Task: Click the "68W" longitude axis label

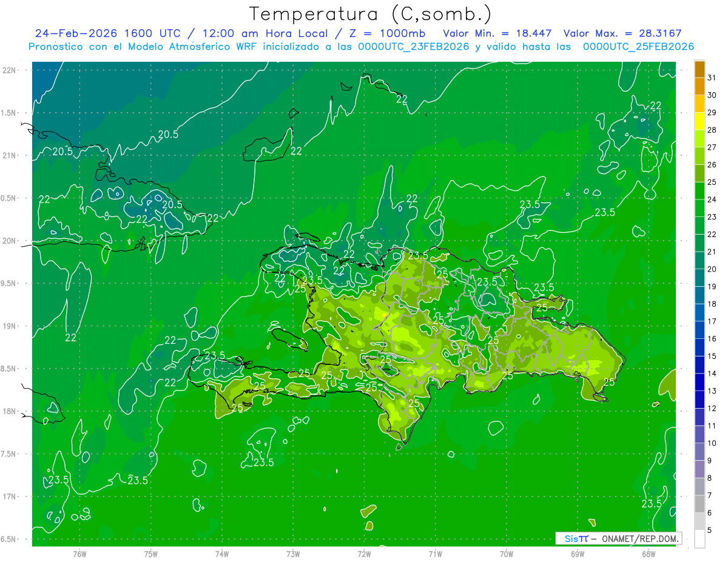Action: point(649,554)
